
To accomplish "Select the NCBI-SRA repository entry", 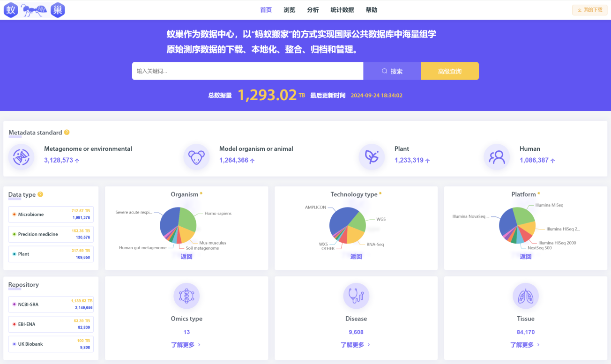I will pos(51,305).
